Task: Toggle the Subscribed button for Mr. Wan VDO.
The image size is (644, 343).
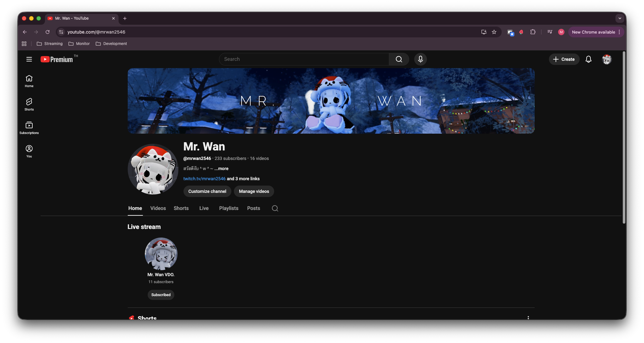Action: pyautogui.click(x=161, y=295)
